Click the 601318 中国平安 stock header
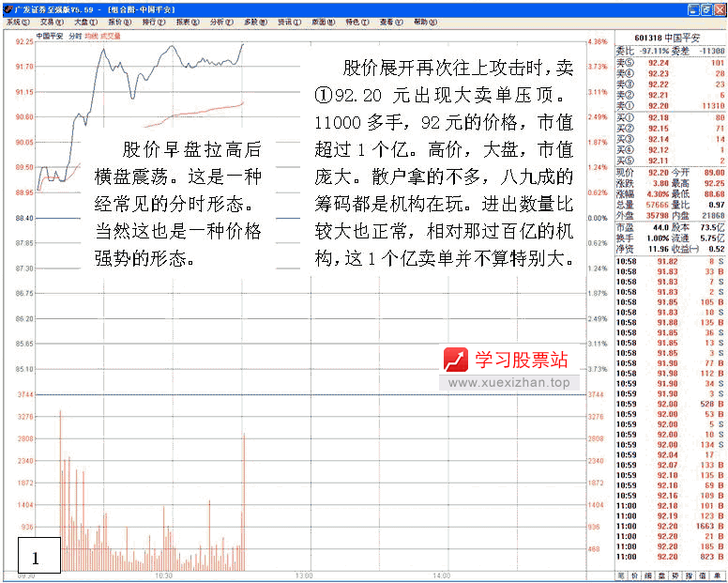Viewport: 728px width, 583px height. pyautogui.click(x=667, y=38)
